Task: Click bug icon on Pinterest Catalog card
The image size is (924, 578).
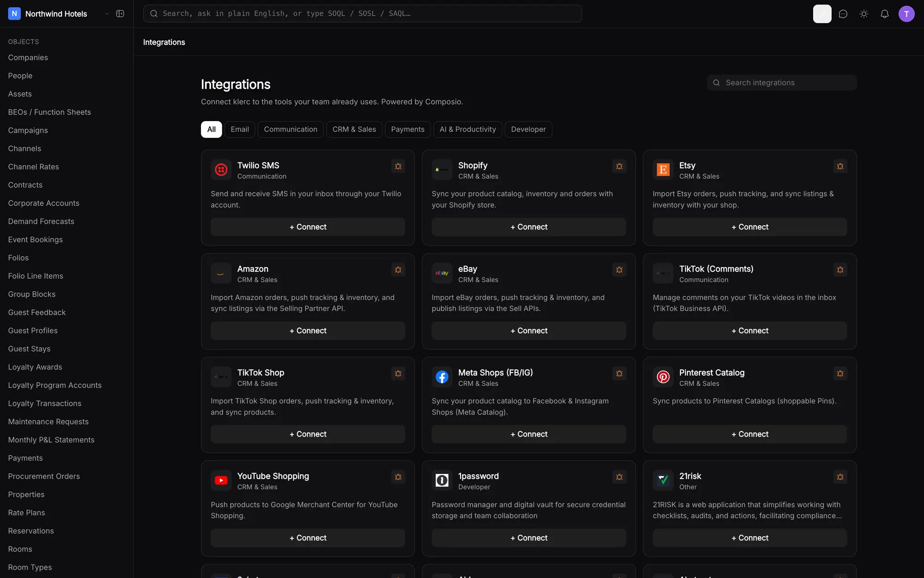Action: (x=840, y=374)
